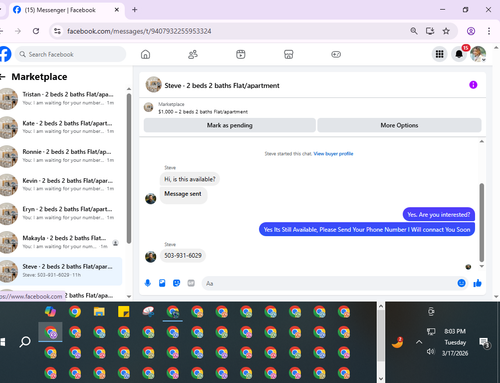Screen dimensions: 500x383
Task: Open Sticky Notes from the taskbar
Action: [124, 312]
